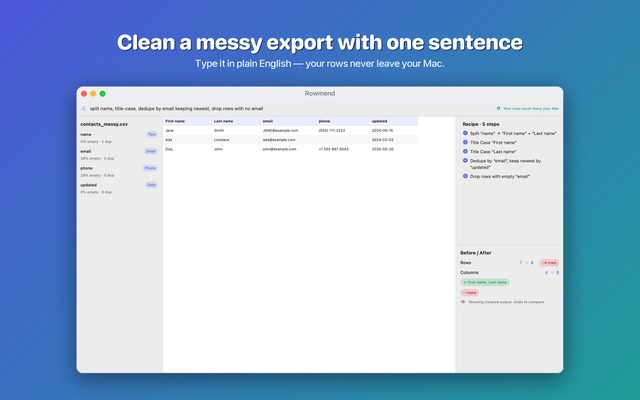Click the cell containing John
The width and height of the screenshot is (640, 400).
pos(218,149)
